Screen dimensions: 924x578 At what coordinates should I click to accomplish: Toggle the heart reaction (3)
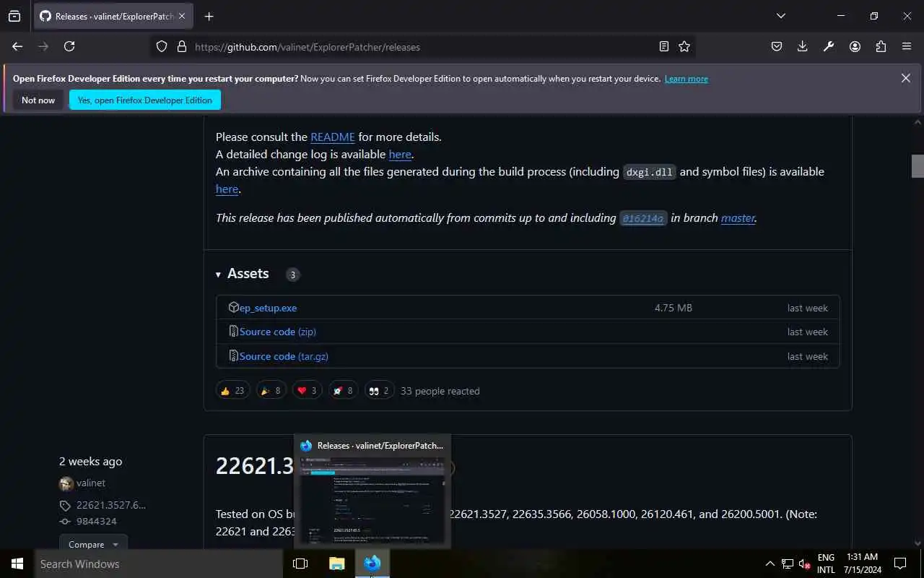307,390
